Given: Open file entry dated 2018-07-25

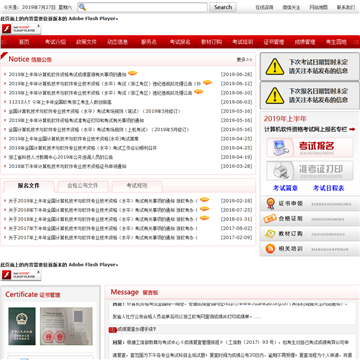Looking at the screenshot, I should click(103, 210).
